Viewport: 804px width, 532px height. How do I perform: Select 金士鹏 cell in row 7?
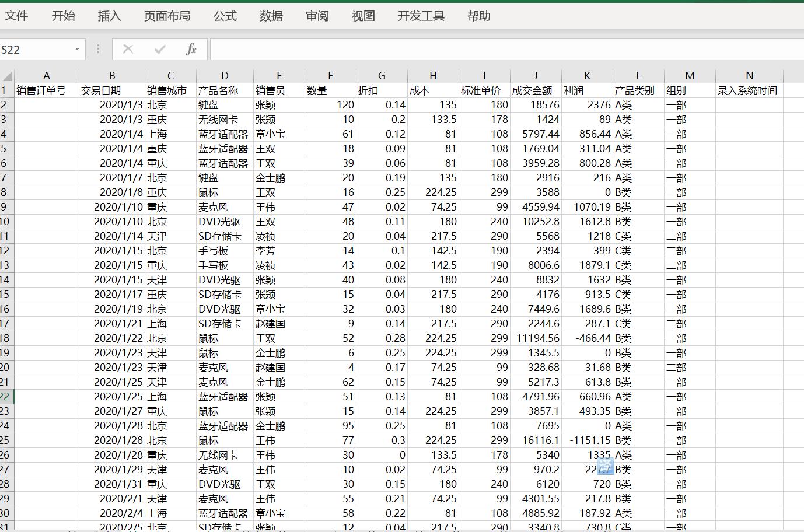279,178
